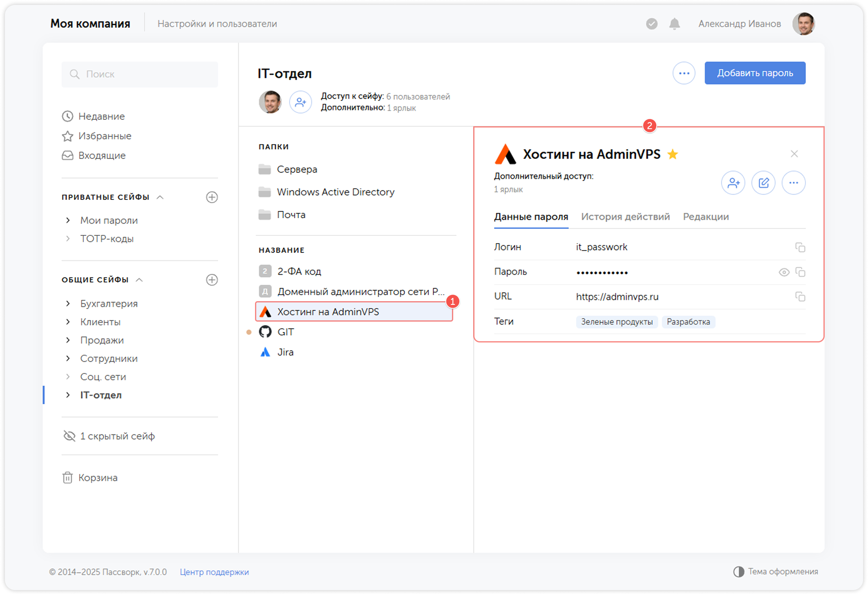Click the 6 пользователей access text
This screenshot has height=595, width=868.
pyautogui.click(x=418, y=97)
